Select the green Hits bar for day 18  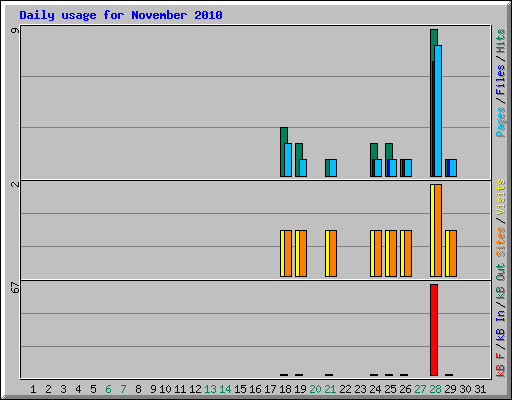click(x=283, y=152)
